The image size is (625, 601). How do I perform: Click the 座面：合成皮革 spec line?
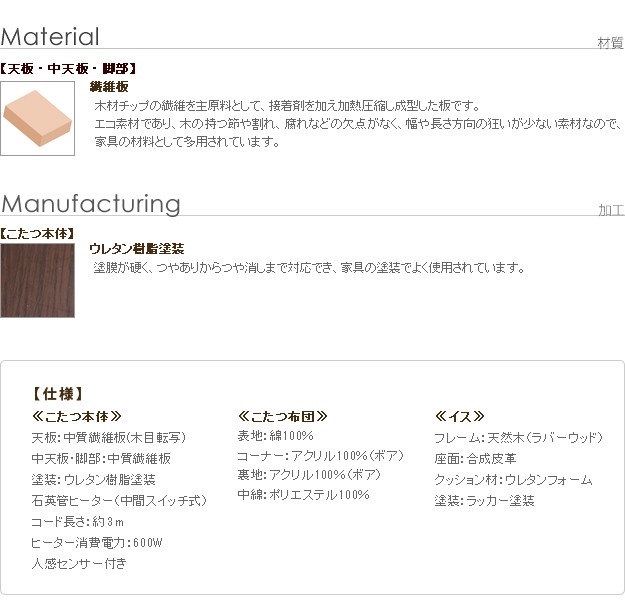(475, 459)
